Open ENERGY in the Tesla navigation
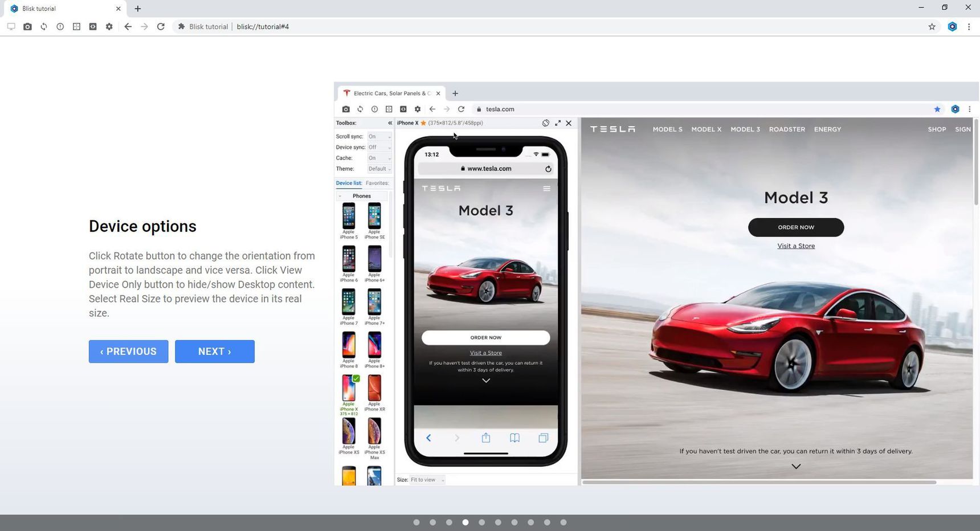980x531 pixels. pyautogui.click(x=827, y=129)
